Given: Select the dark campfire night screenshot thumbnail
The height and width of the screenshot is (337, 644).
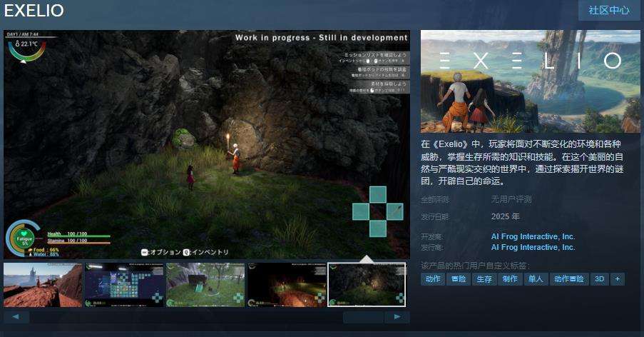Looking at the screenshot, I should 287,285.
